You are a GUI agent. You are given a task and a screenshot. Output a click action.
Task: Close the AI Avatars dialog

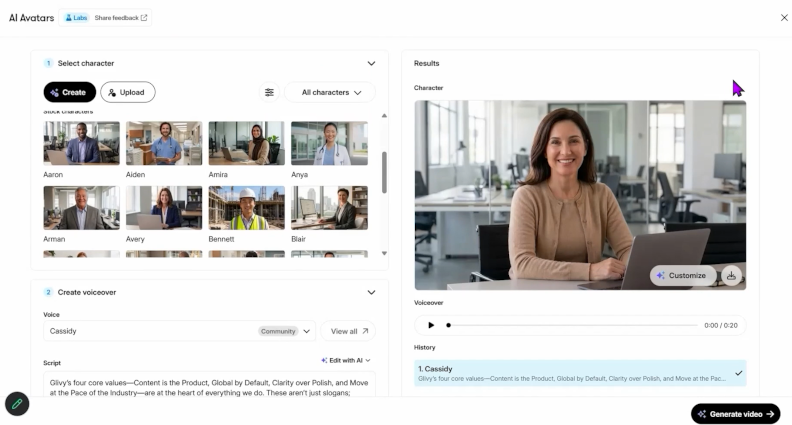point(784,18)
